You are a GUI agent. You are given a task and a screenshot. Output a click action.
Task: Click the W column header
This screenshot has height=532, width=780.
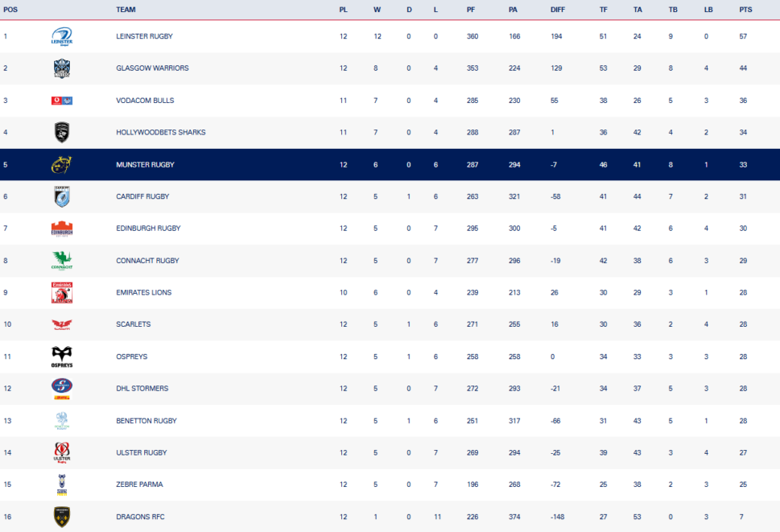[377, 10]
